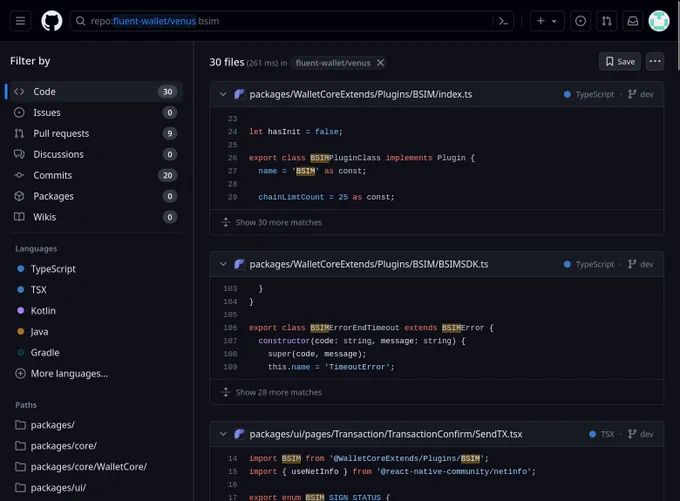Save this search
Image resolution: width=680 pixels, height=501 pixels.
pos(620,62)
